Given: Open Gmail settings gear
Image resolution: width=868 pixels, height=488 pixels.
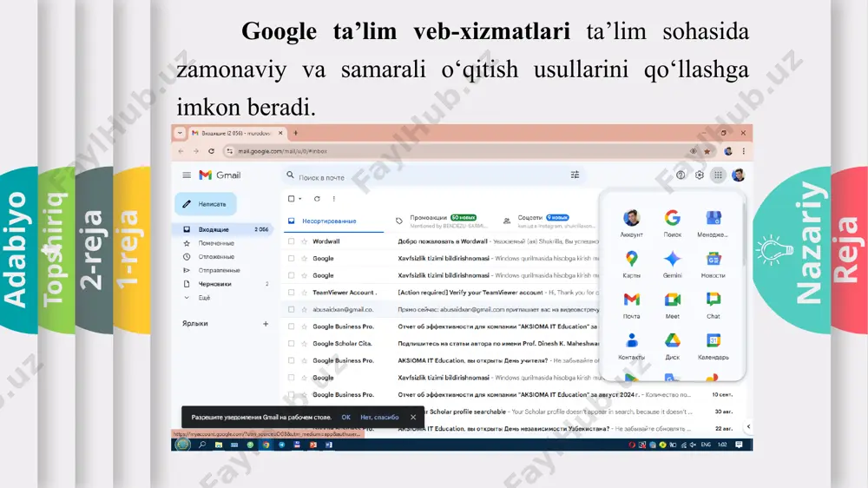Looking at the screenshot, I should (699, 175).
